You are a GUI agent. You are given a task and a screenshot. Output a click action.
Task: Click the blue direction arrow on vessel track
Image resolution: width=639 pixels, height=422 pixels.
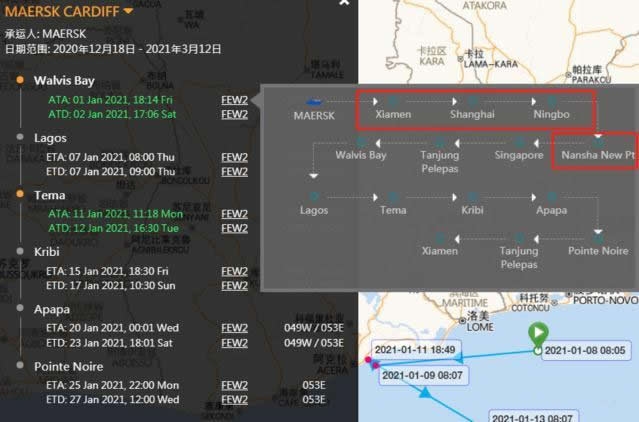click(425, 392)
